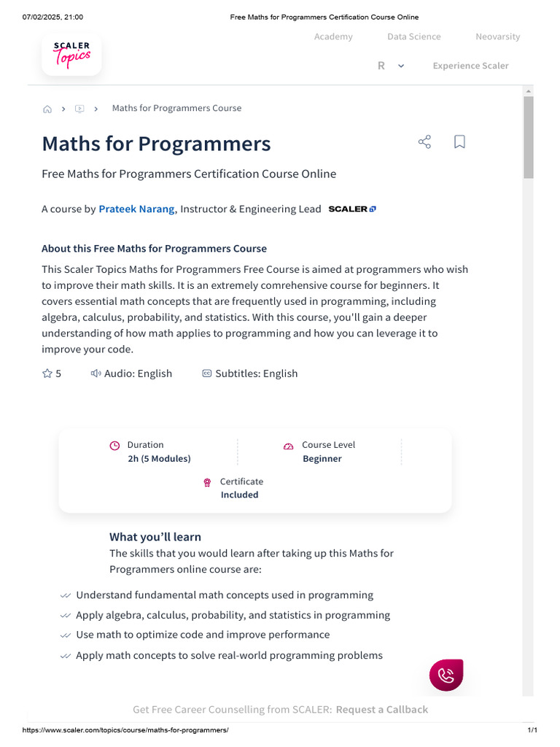Click Maths for Programmers Course breadcrumb
This screenshot has height=747, width=560.
click(176, 108)
